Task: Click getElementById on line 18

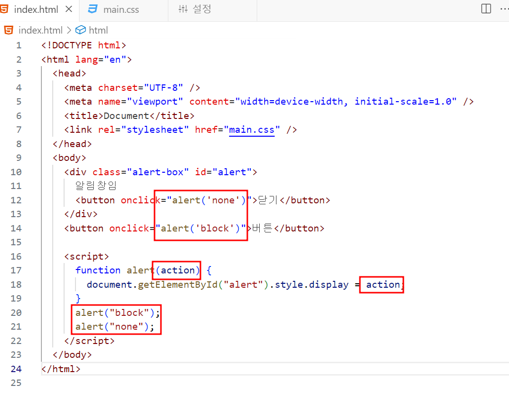Action: pos(178,285)
